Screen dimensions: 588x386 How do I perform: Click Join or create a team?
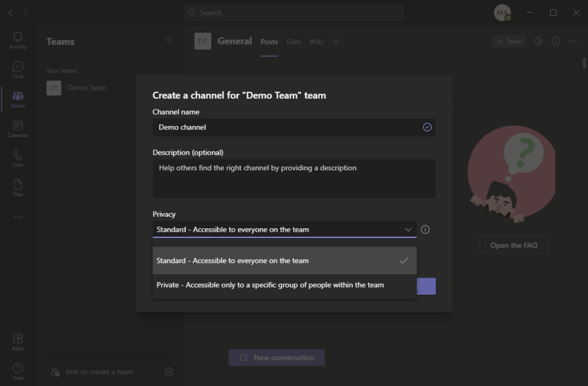click(99, 372)
